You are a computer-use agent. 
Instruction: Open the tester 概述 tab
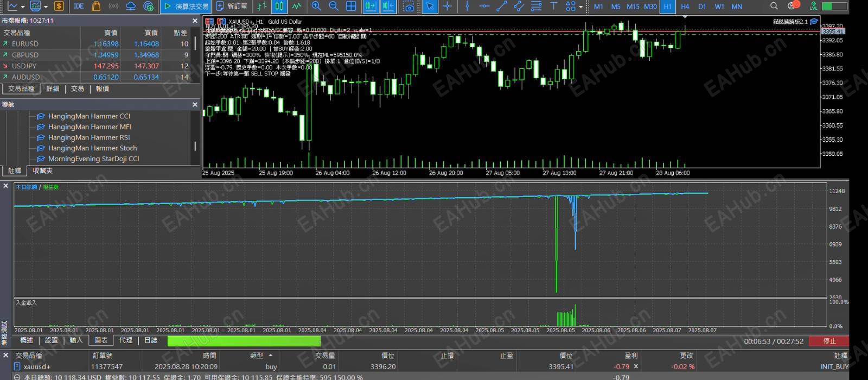point(27,340)
